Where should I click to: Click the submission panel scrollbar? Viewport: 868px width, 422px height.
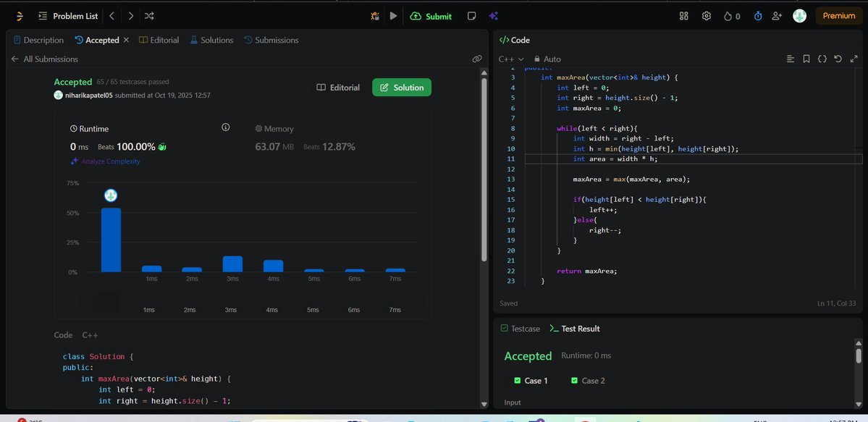tap(484, 169)
